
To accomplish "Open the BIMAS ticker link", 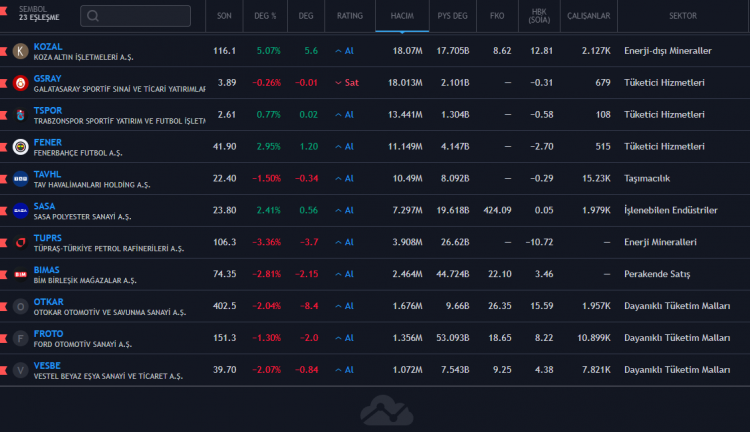I will click(x=46, y=270).
